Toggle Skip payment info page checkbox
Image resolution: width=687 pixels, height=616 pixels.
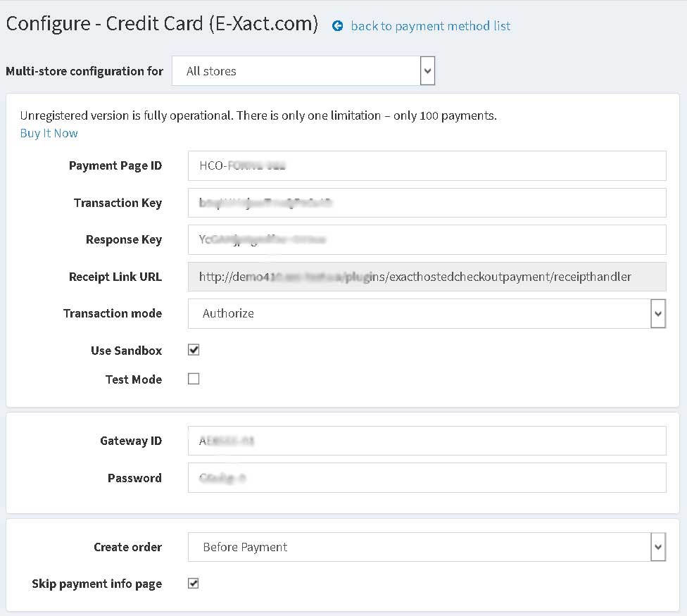tap(194, 583)
